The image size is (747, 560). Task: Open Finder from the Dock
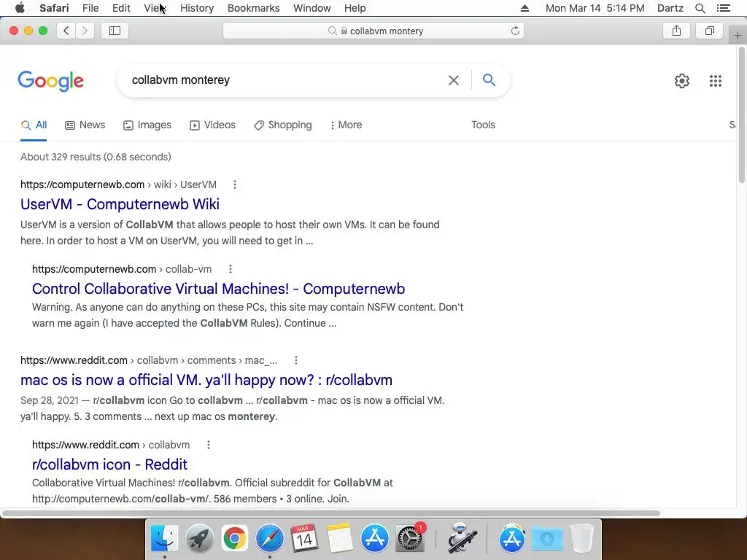click(164, 539)
